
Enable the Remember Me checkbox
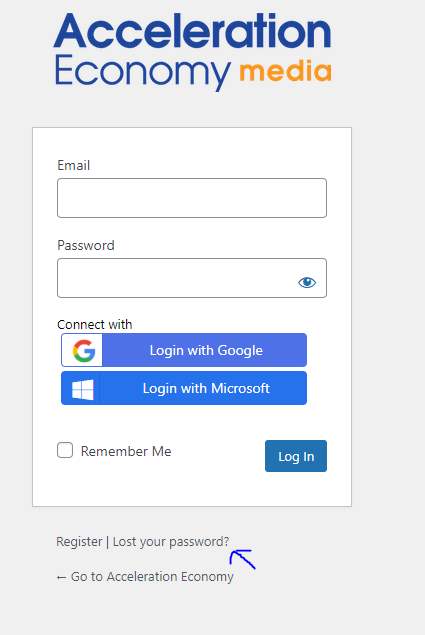tap(65, 450)
